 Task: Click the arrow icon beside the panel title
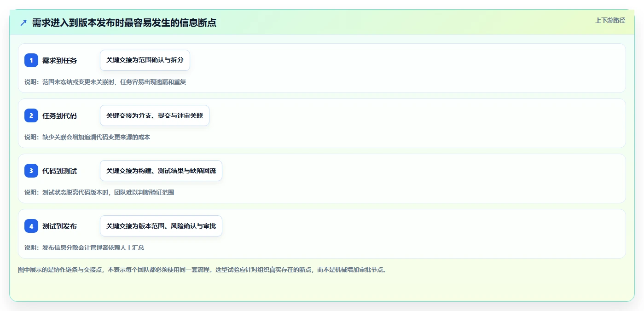click(23, 23)
